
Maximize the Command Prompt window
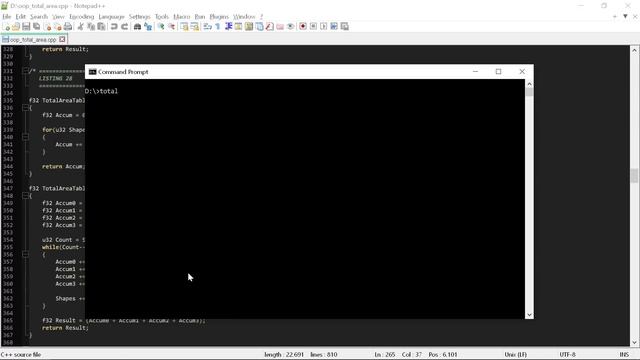coord(498,71)
